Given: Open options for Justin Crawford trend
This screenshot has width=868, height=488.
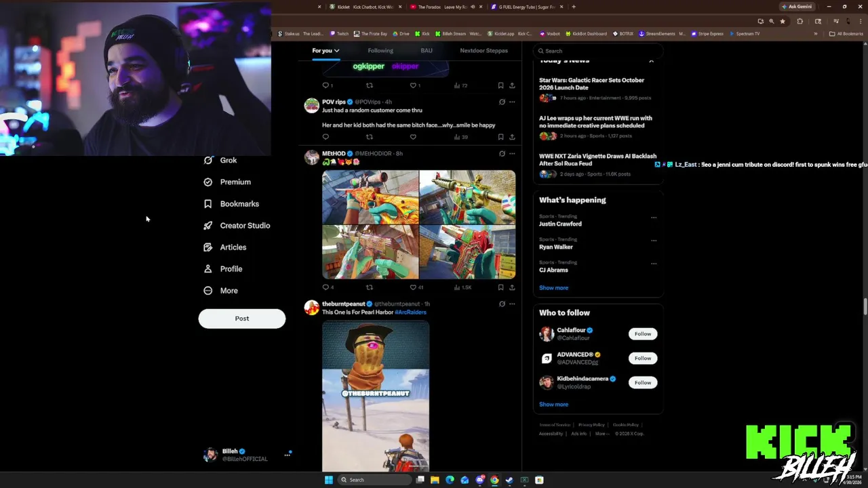Looking at the screenshot, I should point(654,218).
